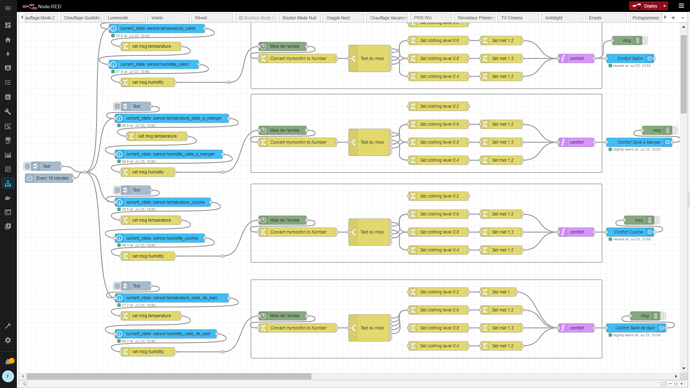Open the search flows magnifier icon at bottom left

point(25,384)
